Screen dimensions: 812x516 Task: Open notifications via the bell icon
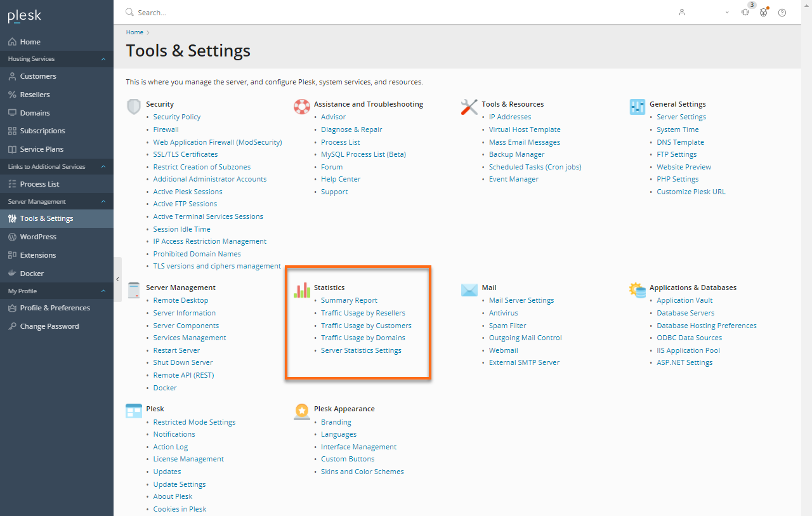click(745, 12)
